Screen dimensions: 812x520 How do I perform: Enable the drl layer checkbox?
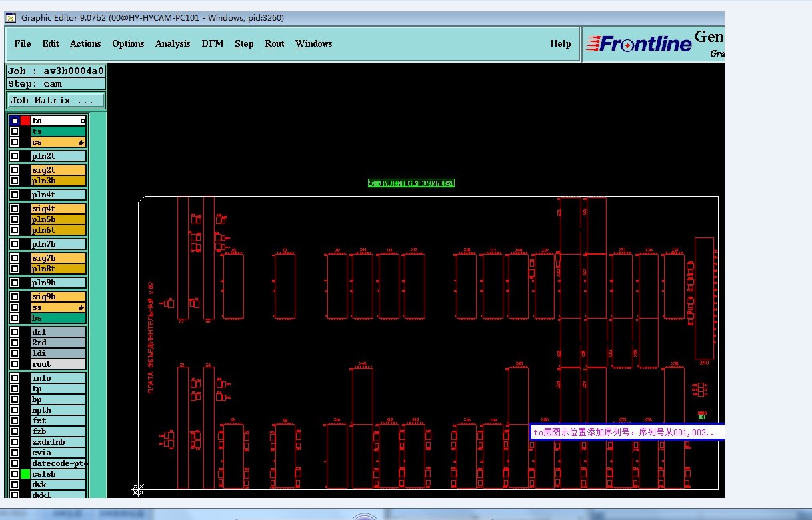click(15, 332)
